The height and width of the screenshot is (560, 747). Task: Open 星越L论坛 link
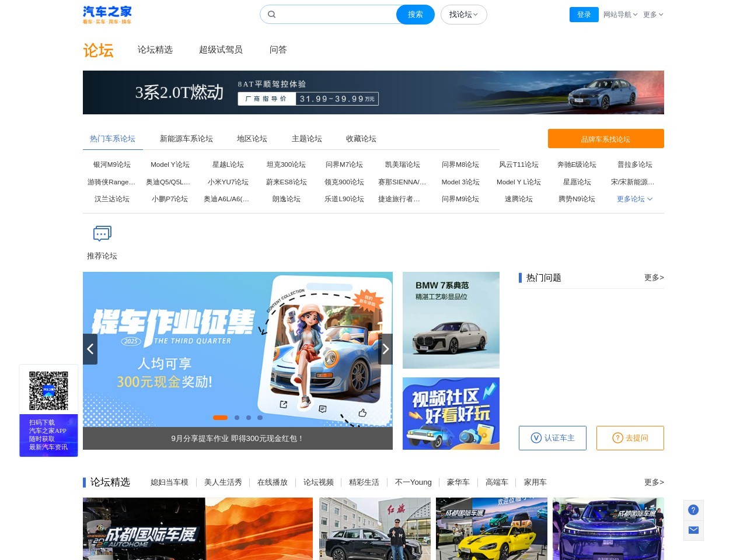pyautogui.click(x=228, y=164)
